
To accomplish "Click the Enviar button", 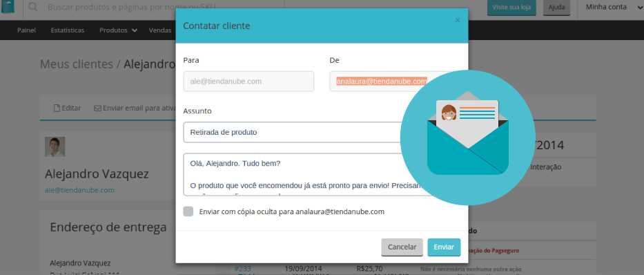I will [x=444, y=247].
